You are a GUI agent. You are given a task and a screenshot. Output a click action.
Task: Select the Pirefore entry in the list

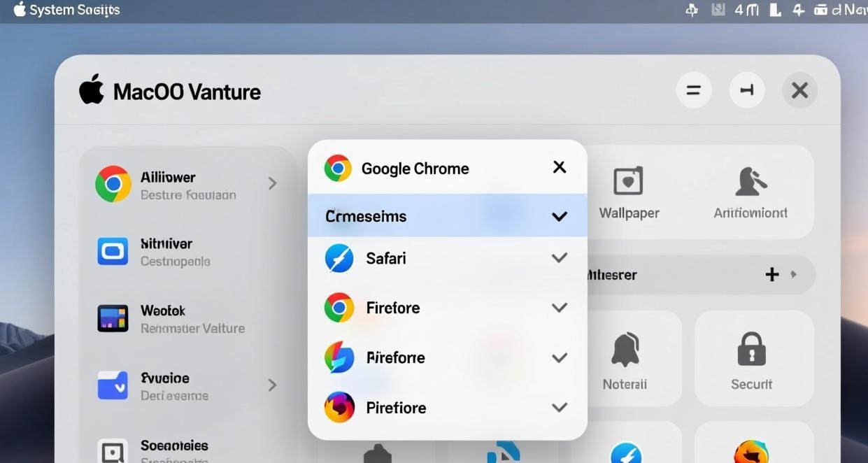pos(448,357)
